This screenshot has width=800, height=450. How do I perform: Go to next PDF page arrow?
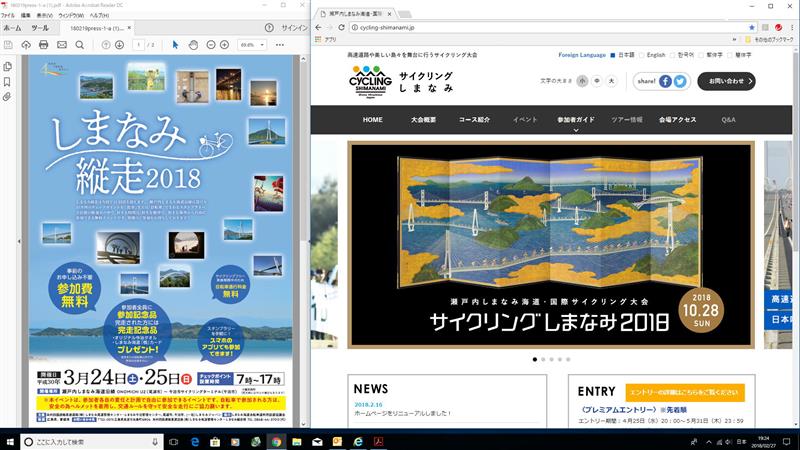click(119, 45)
